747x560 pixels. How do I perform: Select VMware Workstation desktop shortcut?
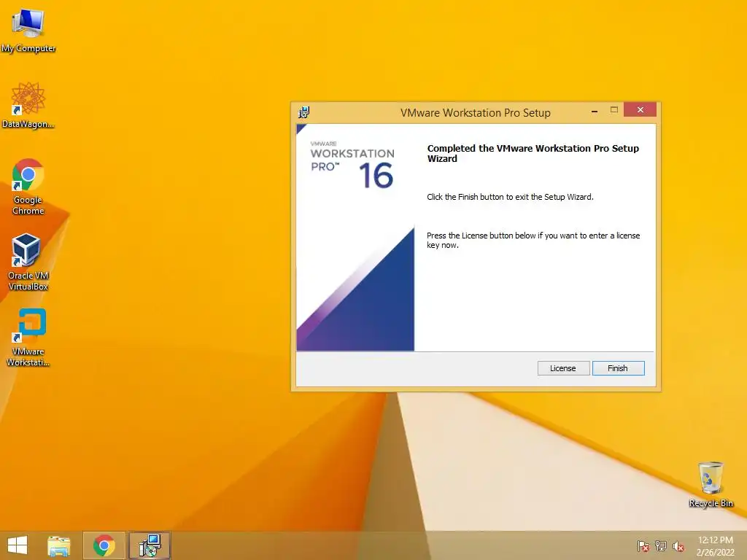pos(28,338)
